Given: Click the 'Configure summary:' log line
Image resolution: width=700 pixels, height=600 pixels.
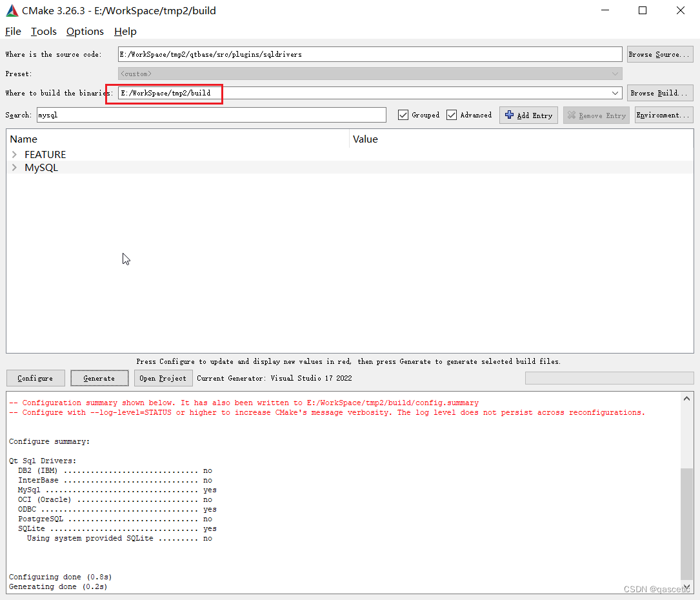Looking at the screenshot, I should [49, 441].
